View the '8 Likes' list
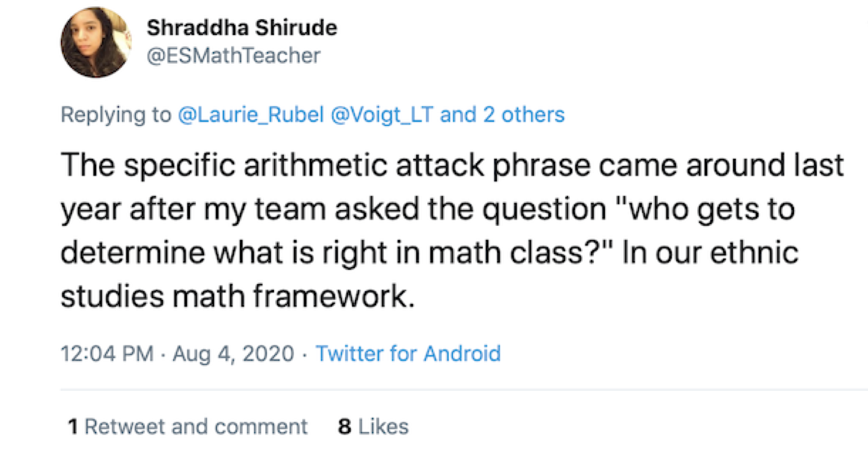This screenshot has width=868, height=450. point(373,426)
